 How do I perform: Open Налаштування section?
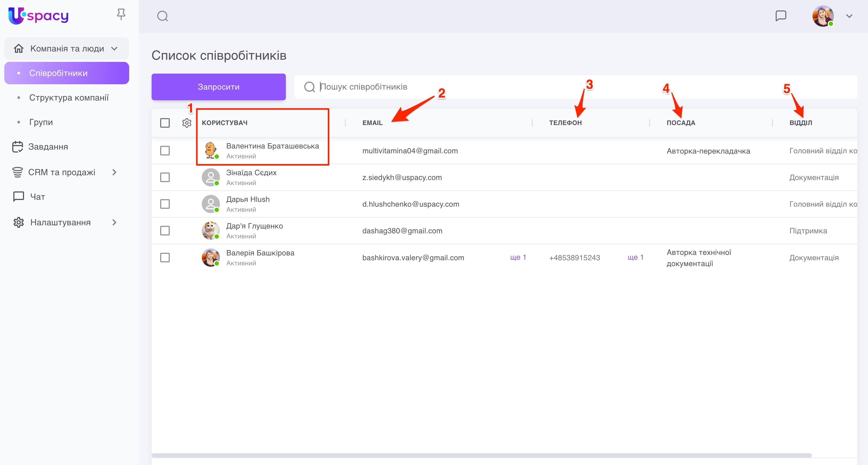(x=60, y=223)
